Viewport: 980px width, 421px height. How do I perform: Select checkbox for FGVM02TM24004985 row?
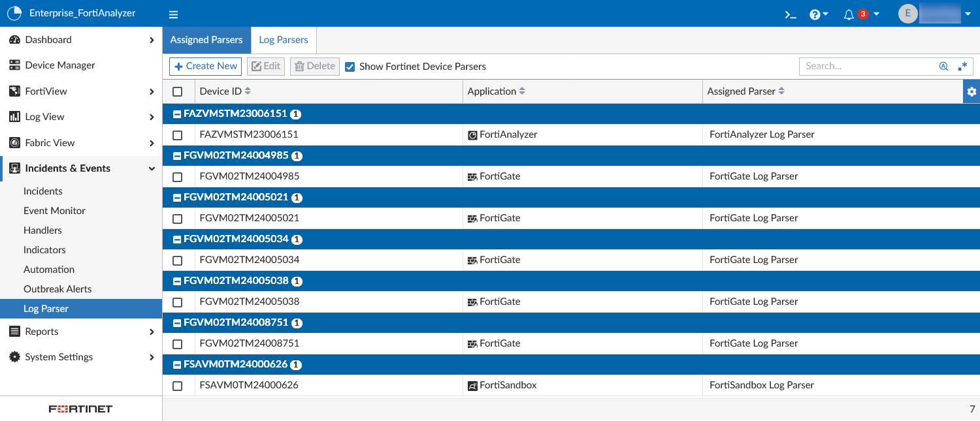[177, 177]
